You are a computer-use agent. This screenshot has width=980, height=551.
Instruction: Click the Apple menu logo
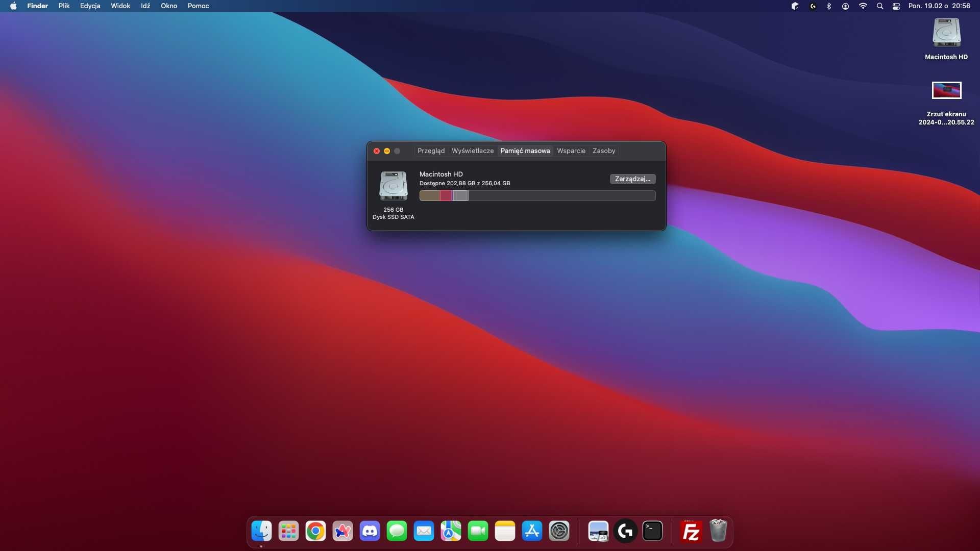[x=13, y=6]
